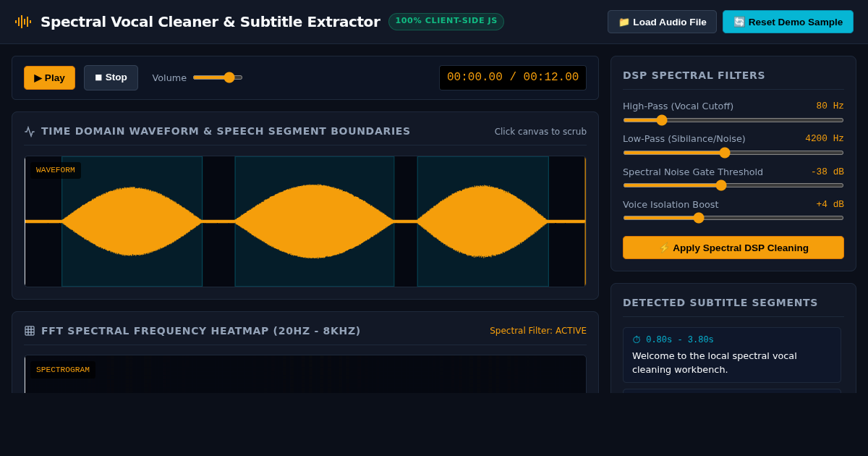Viewport: 868px width, 456px height.
Task: Change the Spectral Noise Gate Threshold slider
Action: click(733, 185)
